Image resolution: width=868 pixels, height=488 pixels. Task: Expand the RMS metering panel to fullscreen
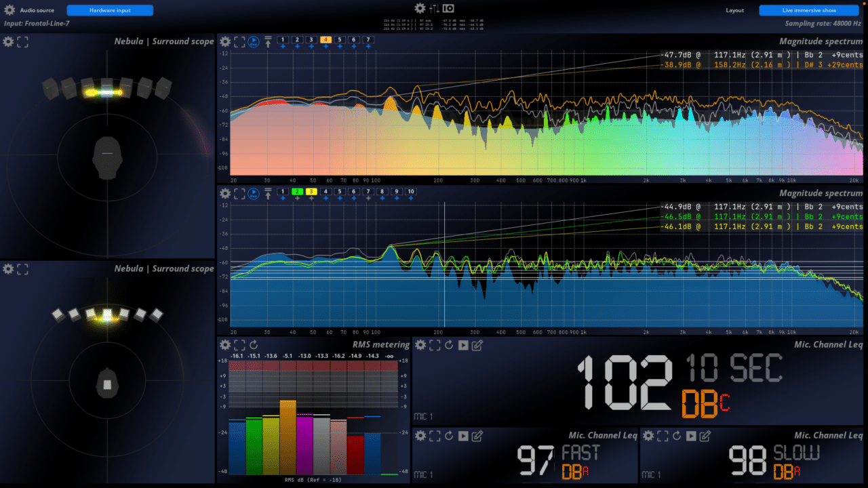tap(238, 345)
